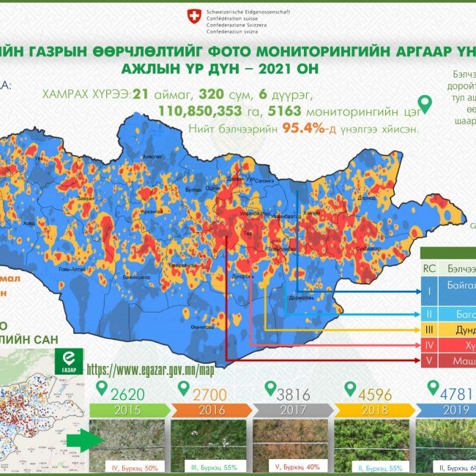The height and width of the screenshot is (476, 476).
Task: Click the red class IV legend swatch
Action: click(429, 345)
